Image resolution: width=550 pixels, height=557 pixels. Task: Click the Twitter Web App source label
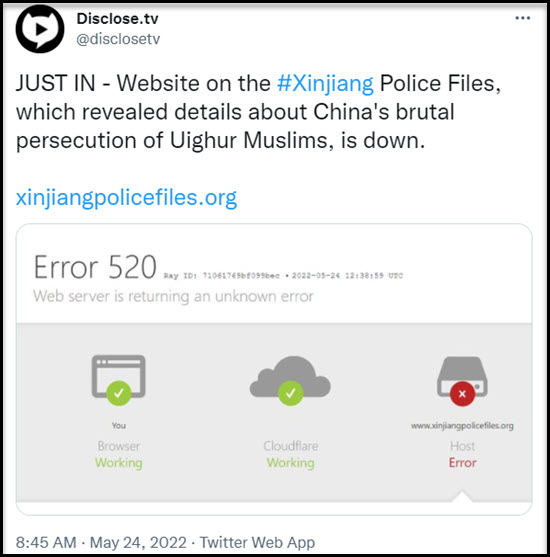point(257,542)
